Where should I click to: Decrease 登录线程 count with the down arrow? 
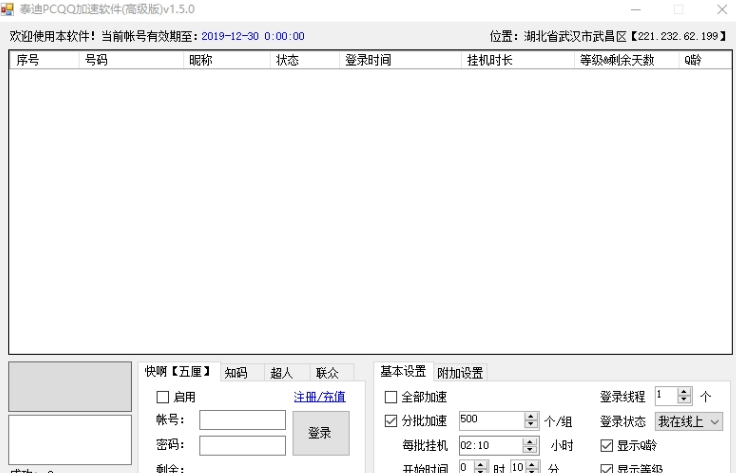click(684, 400)
